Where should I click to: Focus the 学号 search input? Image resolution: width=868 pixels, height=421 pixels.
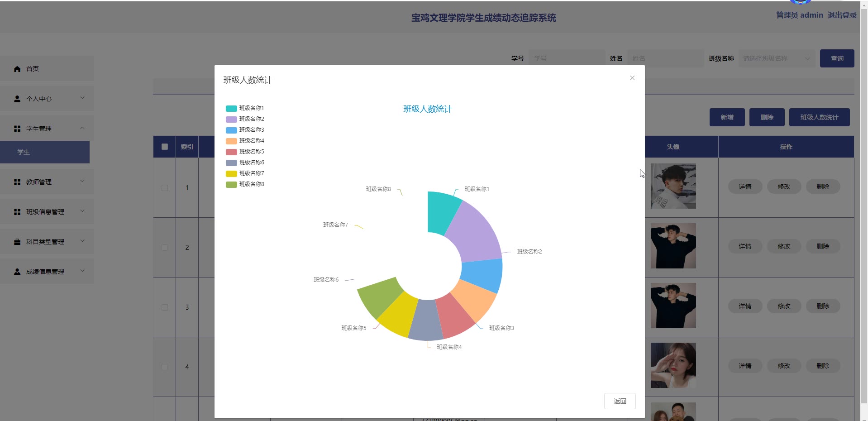coord(567,58)
